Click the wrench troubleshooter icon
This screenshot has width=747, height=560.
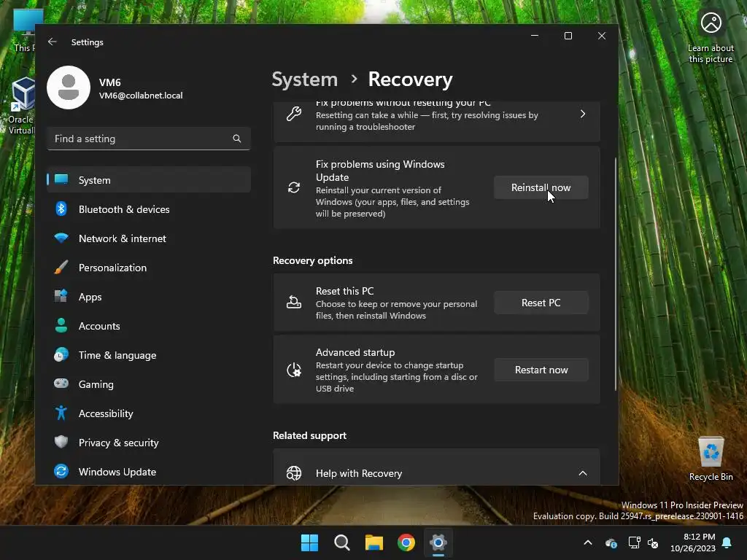click(x=294, y=114)
